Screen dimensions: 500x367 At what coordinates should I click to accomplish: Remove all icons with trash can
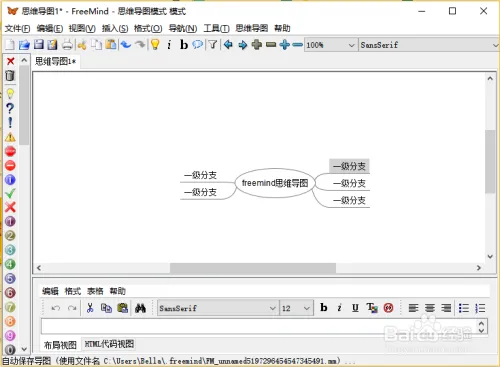click(x=10, y=76)
